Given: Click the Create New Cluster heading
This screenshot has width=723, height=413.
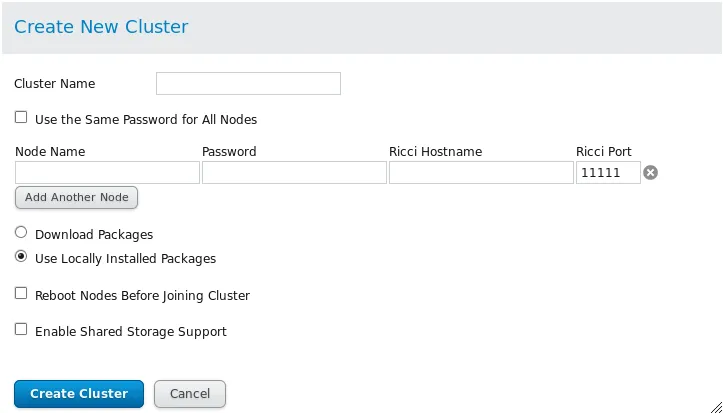Looking at the screenshot, I should [x=101, y=27].
